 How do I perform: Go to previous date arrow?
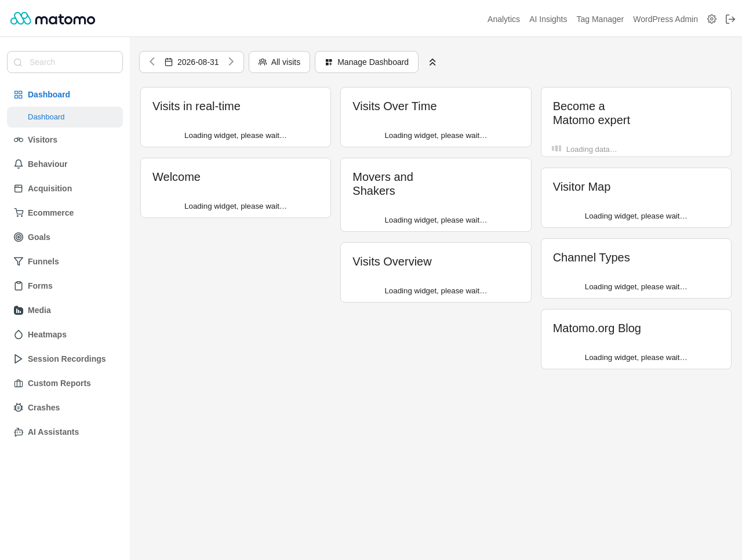click(x=152, y=62)
